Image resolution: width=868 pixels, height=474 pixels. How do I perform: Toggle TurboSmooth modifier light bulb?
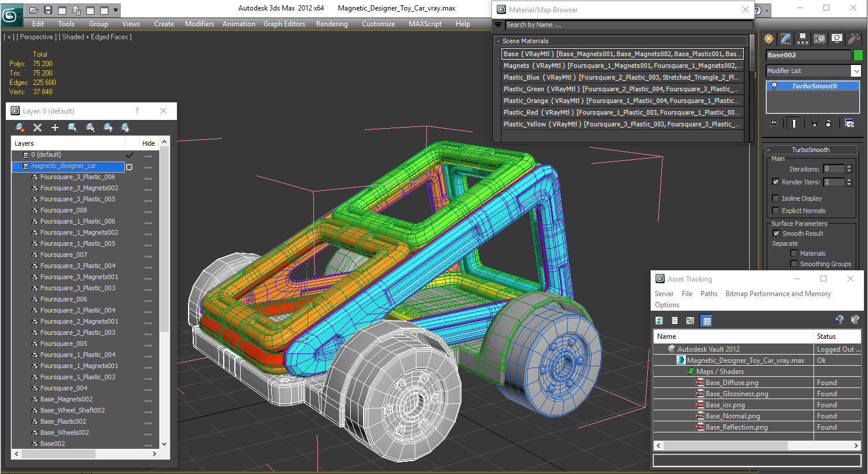pyautogui.click(x=774, y=86)
